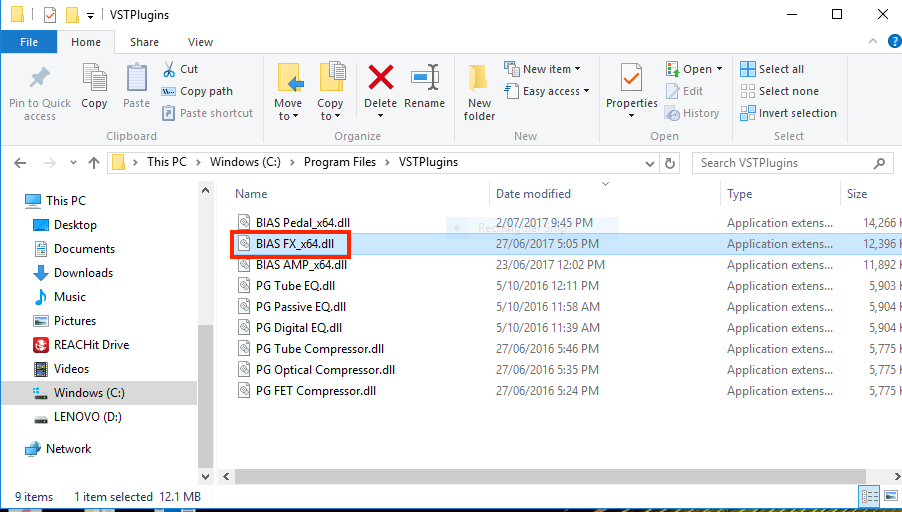The image size is (902, 512).
Task: Switch to the Share tab
Action: click(x=144, y=42)
